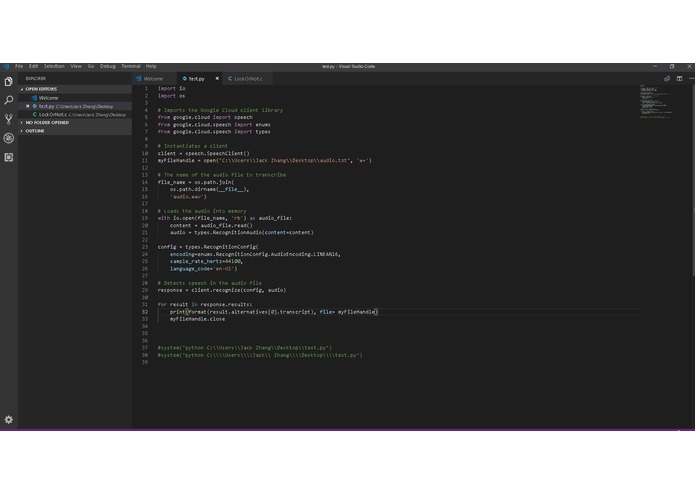
Task: Click the '# Instantiates a client' comment
Action: click(193, 146)
